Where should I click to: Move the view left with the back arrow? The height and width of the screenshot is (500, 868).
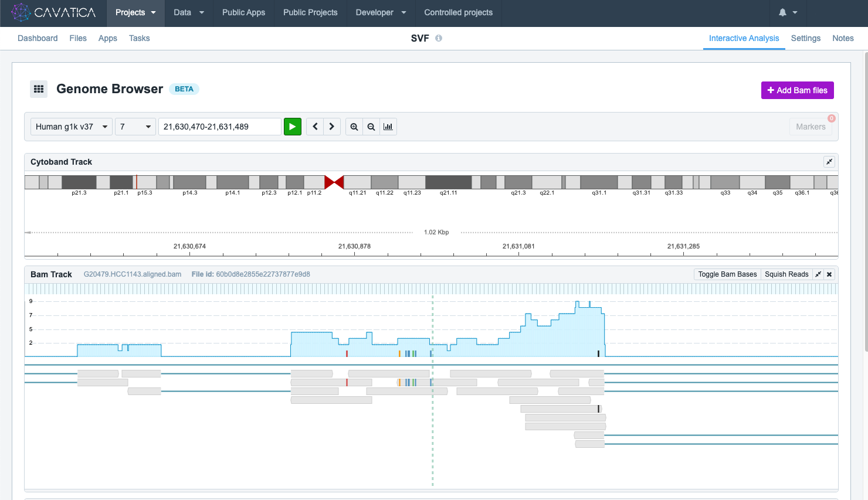315,127
